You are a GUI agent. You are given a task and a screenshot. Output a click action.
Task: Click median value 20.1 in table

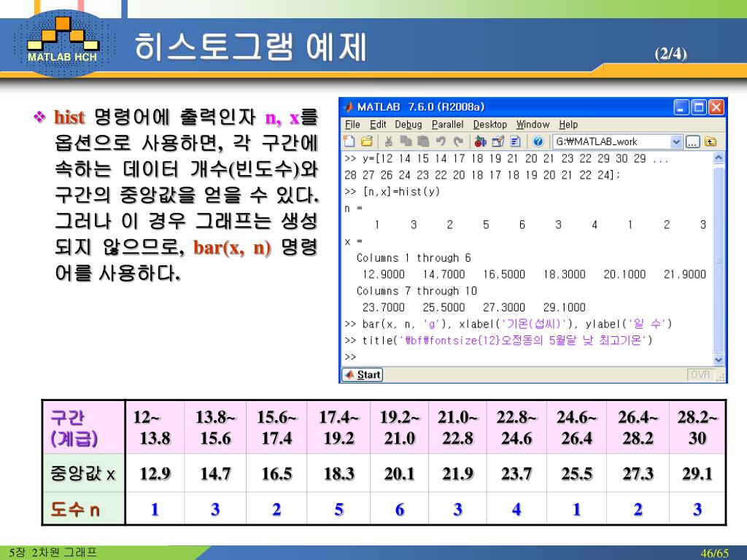(x=399, y=473)
